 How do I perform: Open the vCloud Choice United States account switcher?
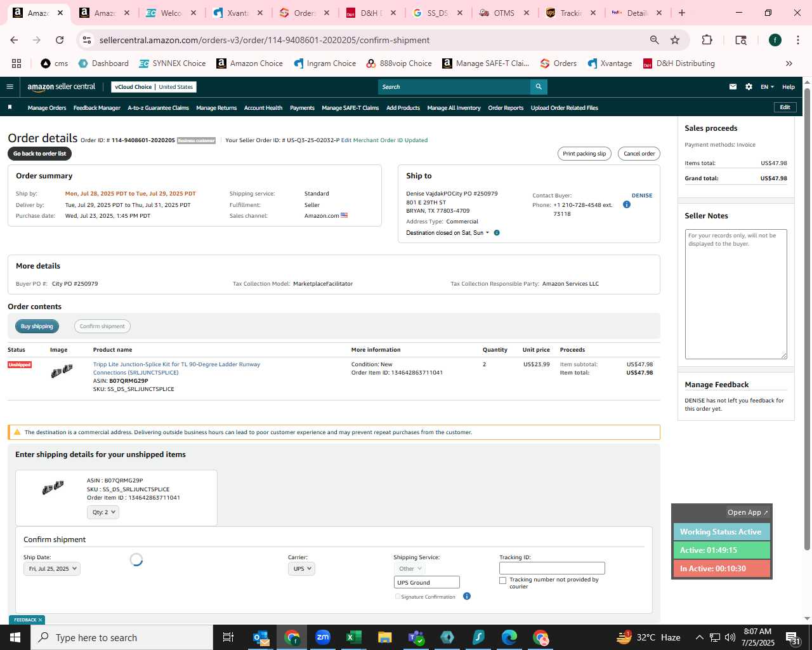[x=154, y=87]
